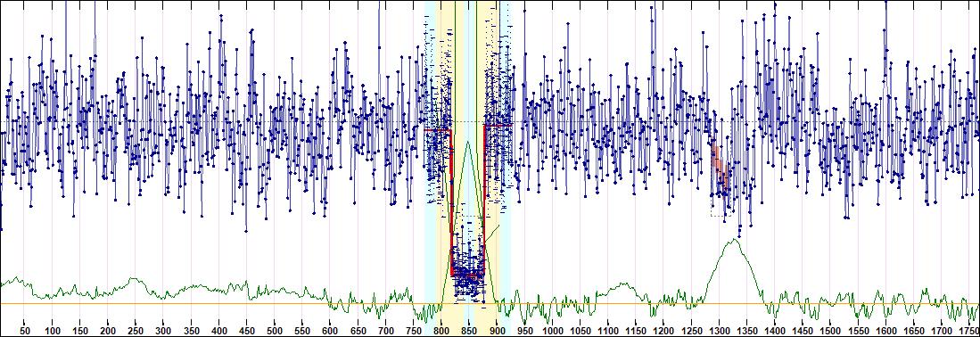Select the 300 x-axis tick label
The width and height of the screenshot is (980, 337).
coord(163,330)
